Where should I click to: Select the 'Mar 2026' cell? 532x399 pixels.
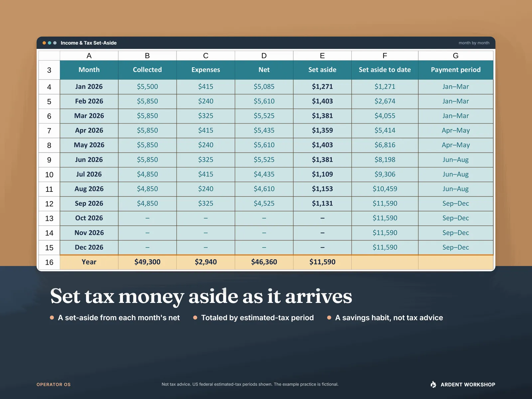pos(89,116)
